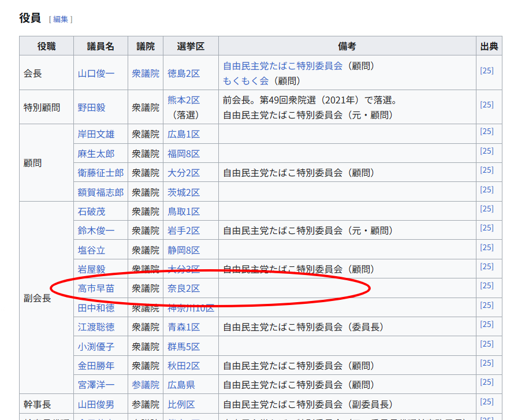The image size is (514, 420).
Task: Click the 広島県 district link
Action: pos(181,385)
